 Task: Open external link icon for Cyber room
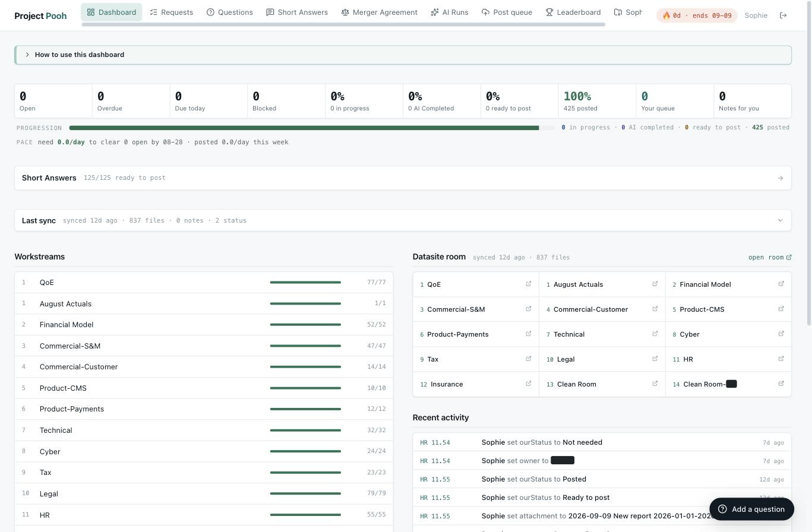(x=781, y=334)
